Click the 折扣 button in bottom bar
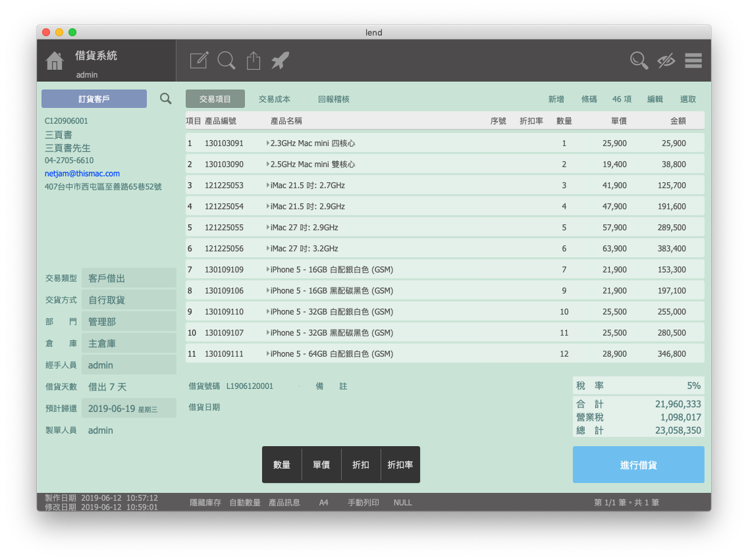The height and width of the screenshot is (560, 748). pos(361,465)
